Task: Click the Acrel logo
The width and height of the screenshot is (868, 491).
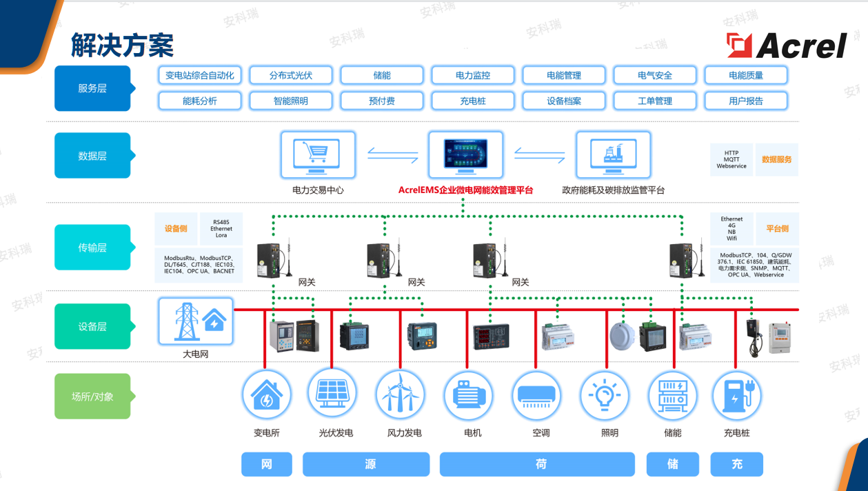Action: tap(787, 46)
